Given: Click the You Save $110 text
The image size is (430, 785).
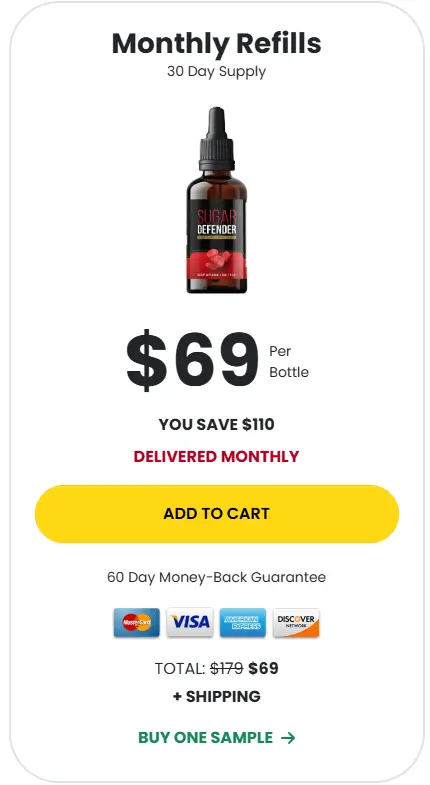Looking at the screenshot, I should click(217, 425).
